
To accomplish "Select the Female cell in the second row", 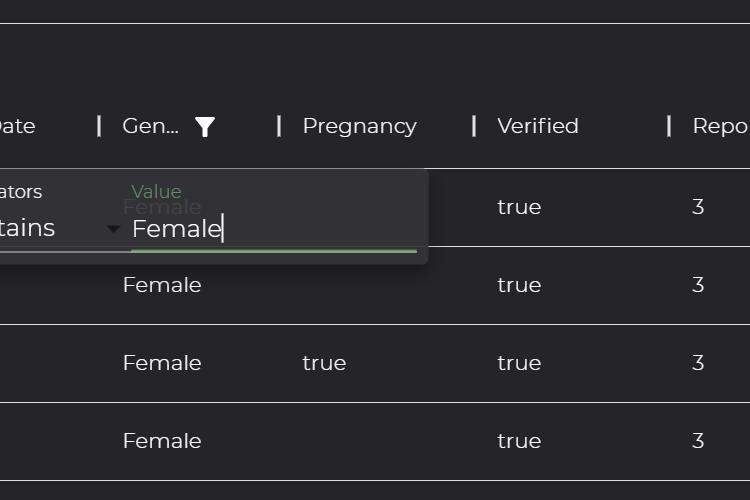I will (x=162, y=285).
